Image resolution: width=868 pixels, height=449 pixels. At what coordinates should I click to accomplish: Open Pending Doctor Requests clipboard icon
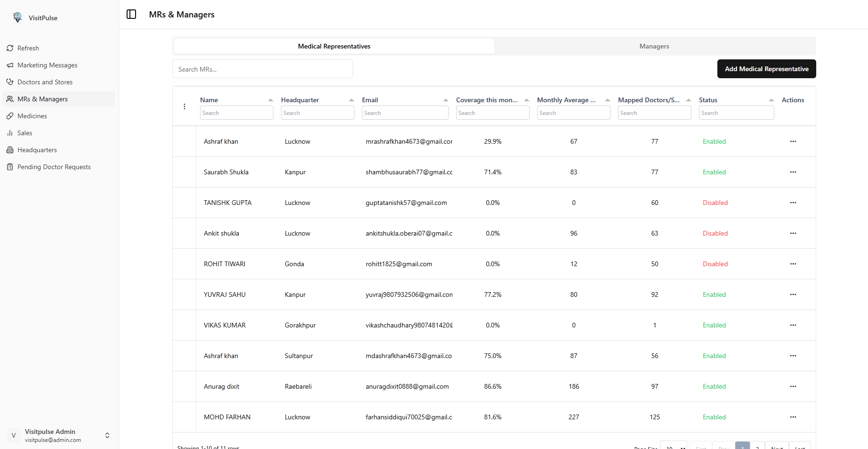(10, 167)
